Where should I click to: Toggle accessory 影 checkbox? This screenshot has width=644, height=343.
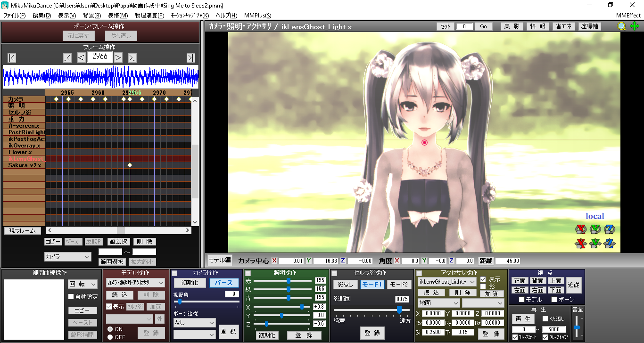[483, 286]
